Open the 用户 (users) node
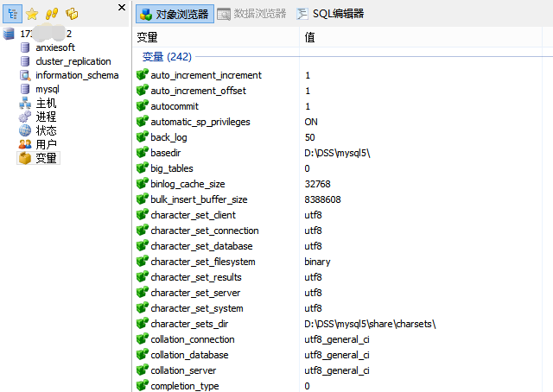Viewport: 553px width, 392px height. coord(46,144)
